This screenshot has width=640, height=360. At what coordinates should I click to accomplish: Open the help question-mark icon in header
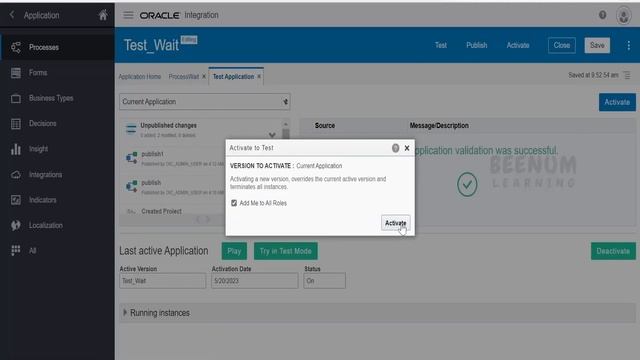pyautogui.click(x=602, y=15)
